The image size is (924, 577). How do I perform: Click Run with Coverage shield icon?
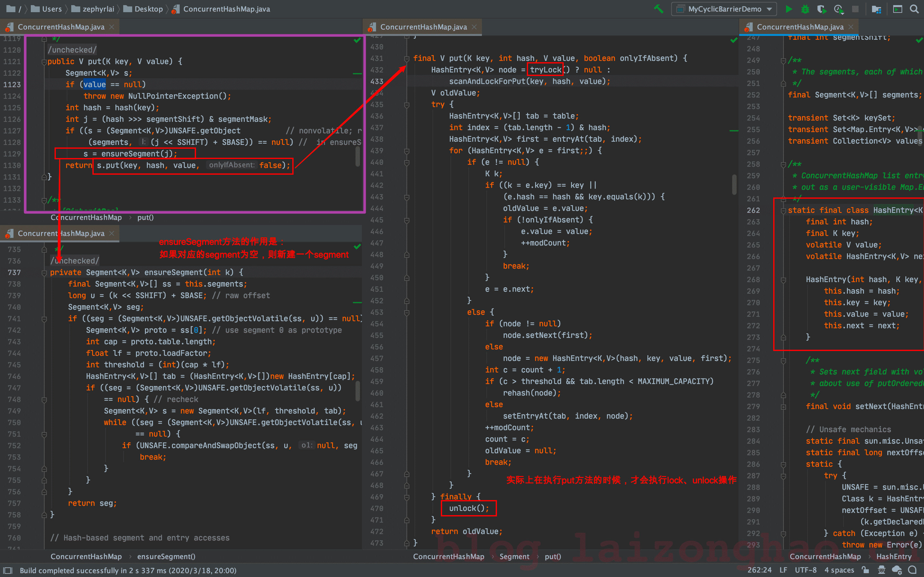821,9
